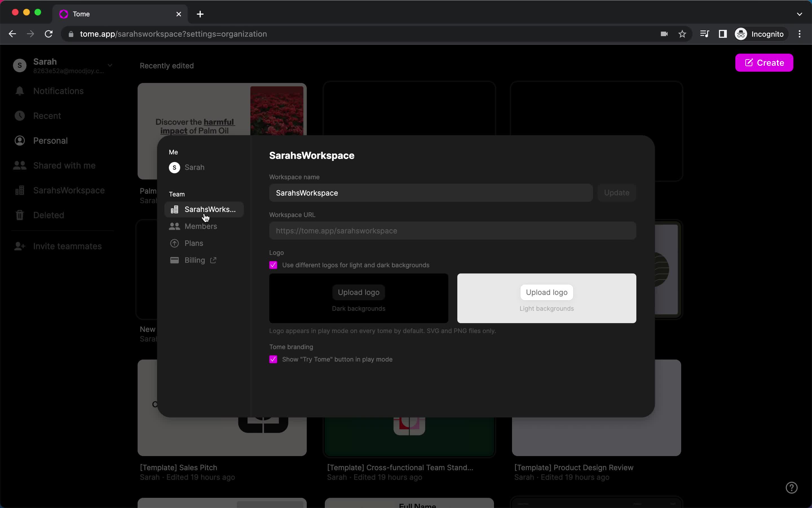Uncheck different logos for light and dark backgrounds

point(273,265)
